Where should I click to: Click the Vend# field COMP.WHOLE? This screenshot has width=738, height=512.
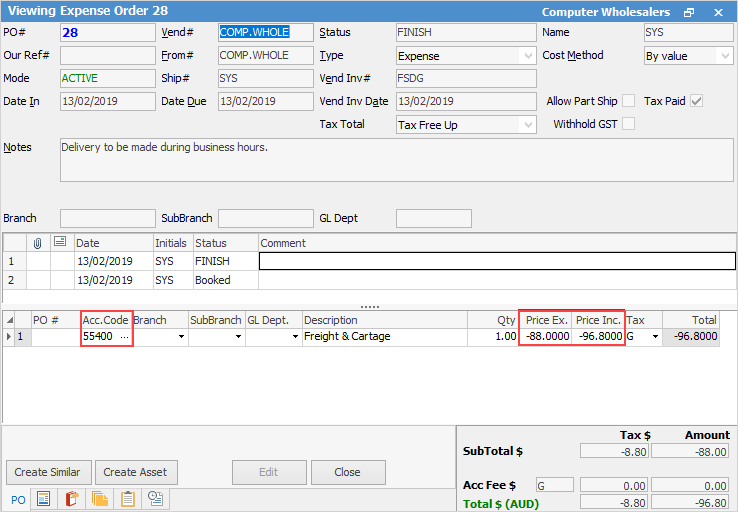(265, 32)
